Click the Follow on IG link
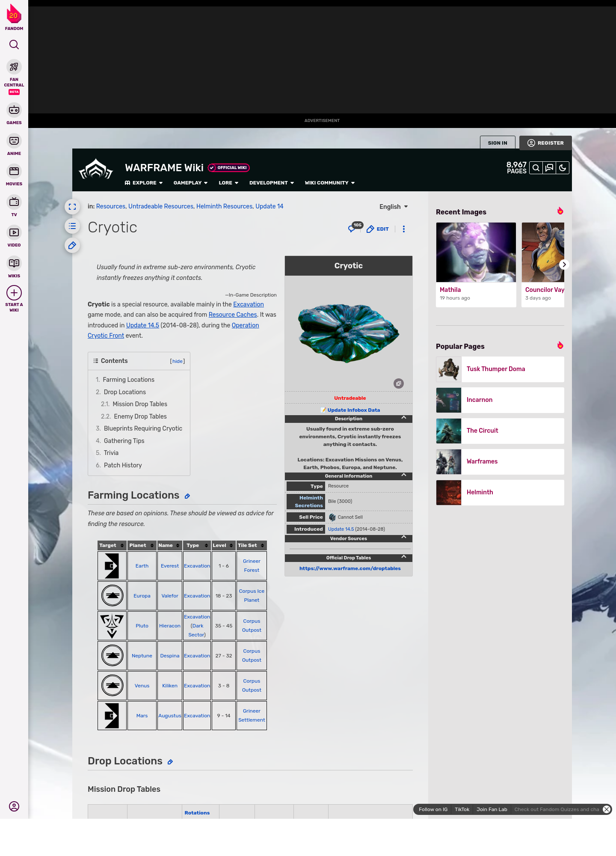Image resolution: width=616 pixels, height=856 pixels. click(433, 809)
